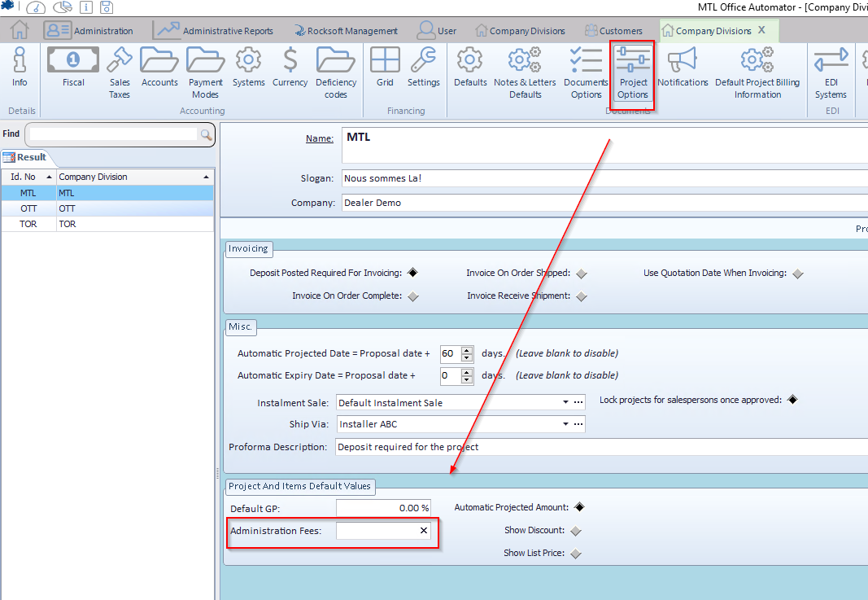This screenshot has height=600, width=868.
Task: Open the Ship Via dropdown list
Action: (565, 424)
